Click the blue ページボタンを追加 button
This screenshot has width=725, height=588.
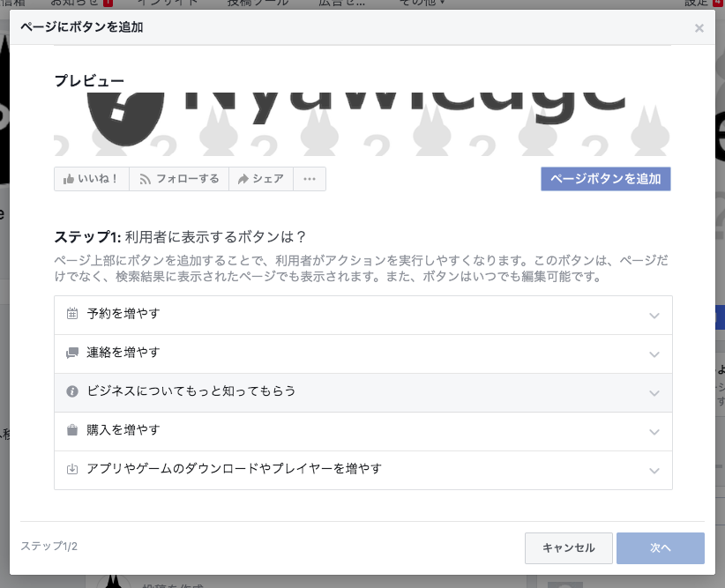point(605,179)
